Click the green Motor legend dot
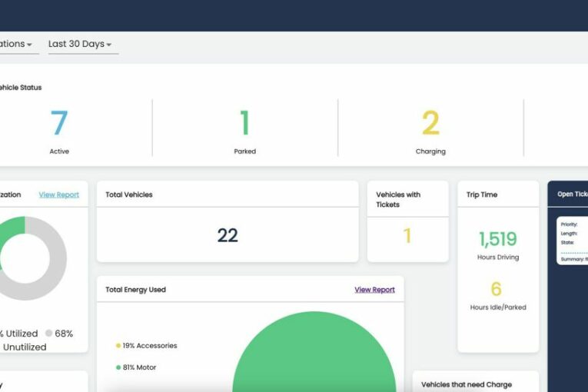The image size is (588, 392). click(x=118, y=367)
